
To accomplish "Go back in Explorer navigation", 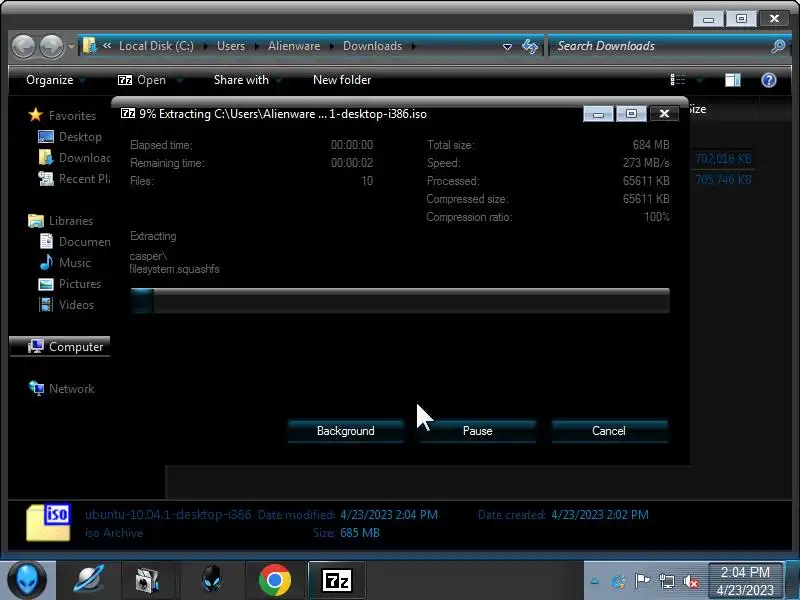I will pyautogui.click(x=23, y=47).
